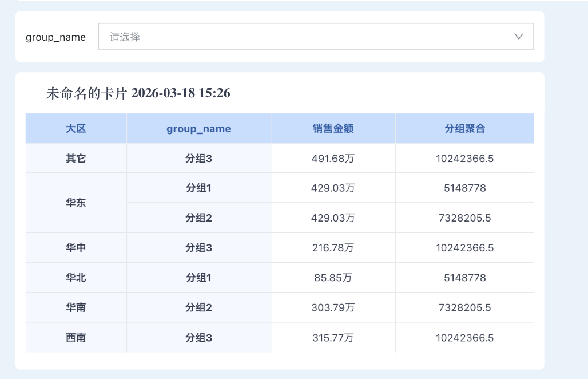Select the 西南 region cell
The height and width of the screenshot is (379, 588).
76,338
